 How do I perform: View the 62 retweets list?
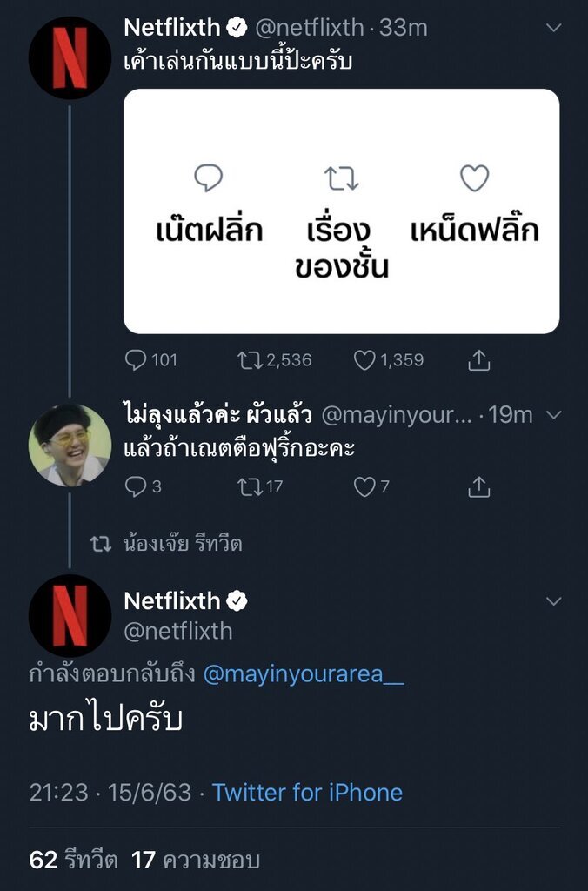(73, 861)
